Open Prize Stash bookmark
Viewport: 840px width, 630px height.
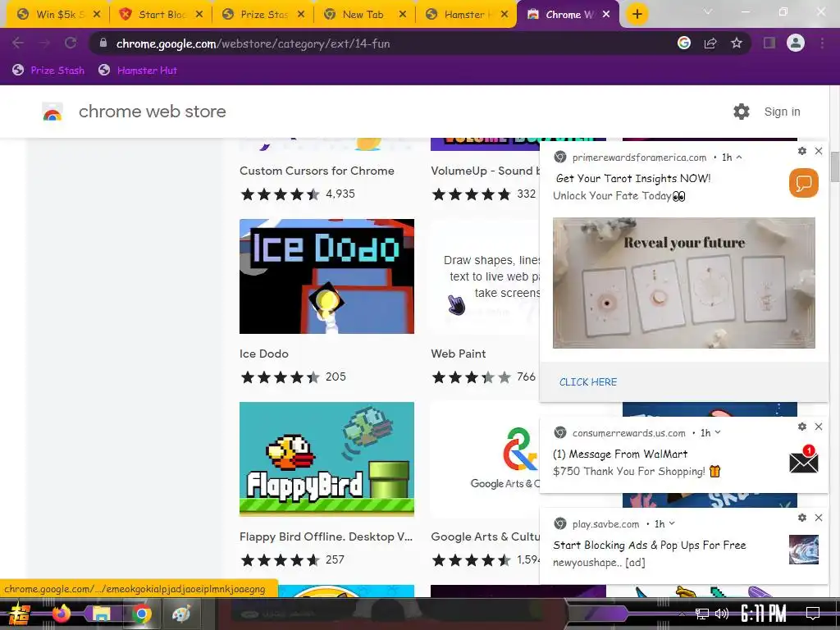(x=48, y=71)
